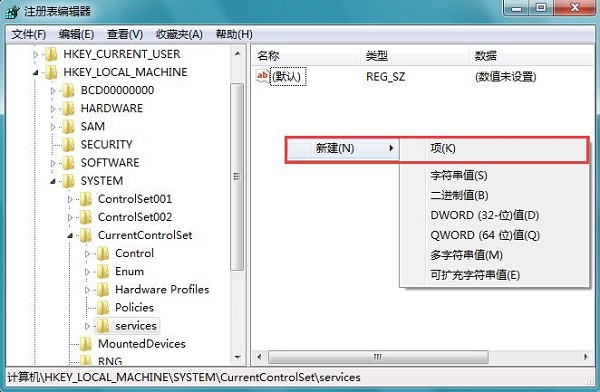Expand the HARDWARE tree node
This screenshot has height=392, width=600.
(x=53, y=109)
